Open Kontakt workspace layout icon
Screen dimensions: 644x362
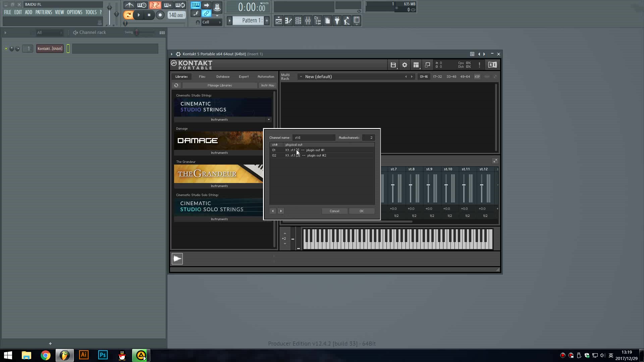click(416, 65)
